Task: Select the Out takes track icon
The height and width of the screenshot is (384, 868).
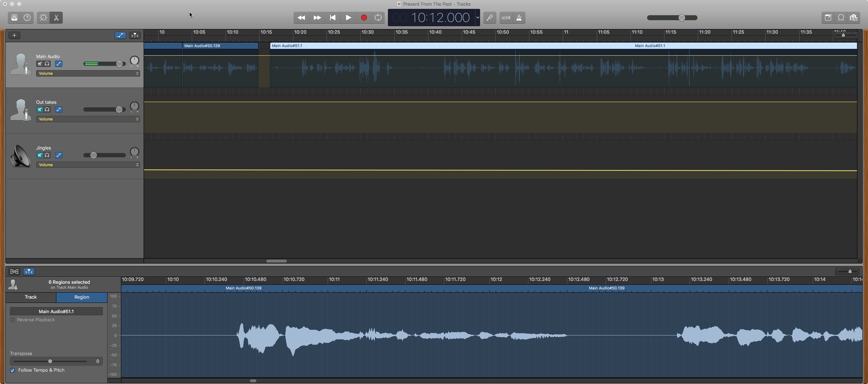Action: click(21, 110)
